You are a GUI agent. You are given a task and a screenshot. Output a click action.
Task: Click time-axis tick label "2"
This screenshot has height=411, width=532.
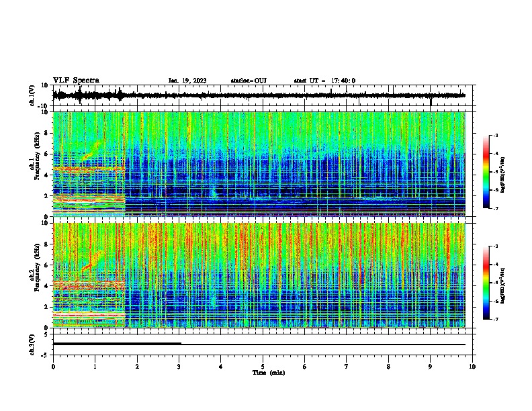(x=137, y=367)
